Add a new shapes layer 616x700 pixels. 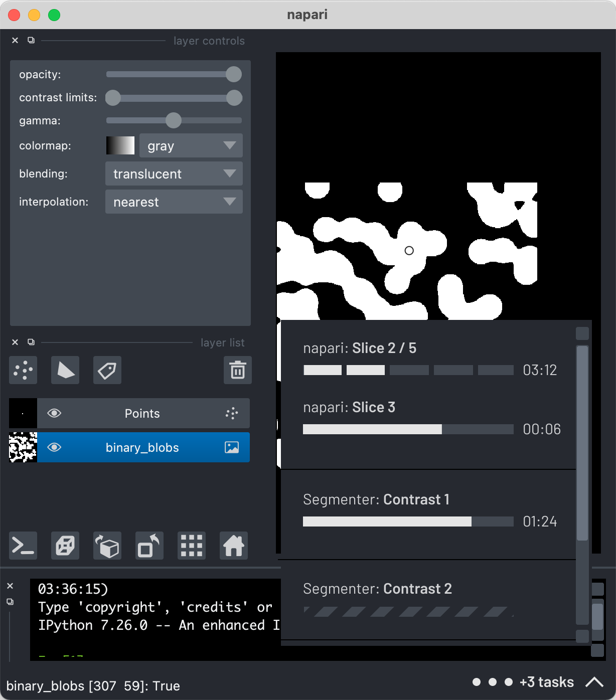tap(65, 371)
